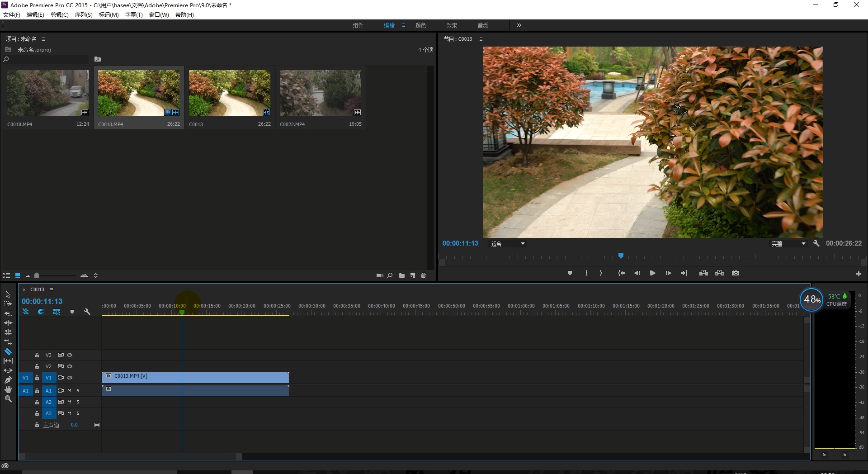Click the New Bin folder icon

(x=402, y=275)
